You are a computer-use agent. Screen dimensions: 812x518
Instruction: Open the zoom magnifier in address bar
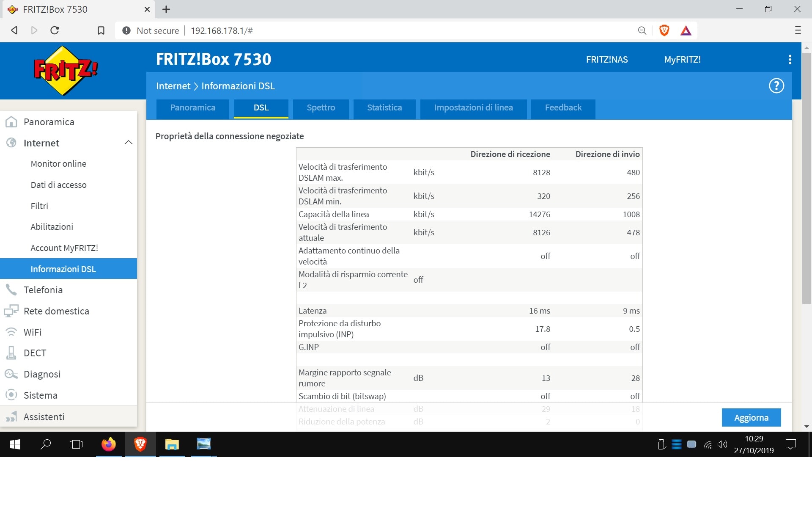tap(642, 30)
